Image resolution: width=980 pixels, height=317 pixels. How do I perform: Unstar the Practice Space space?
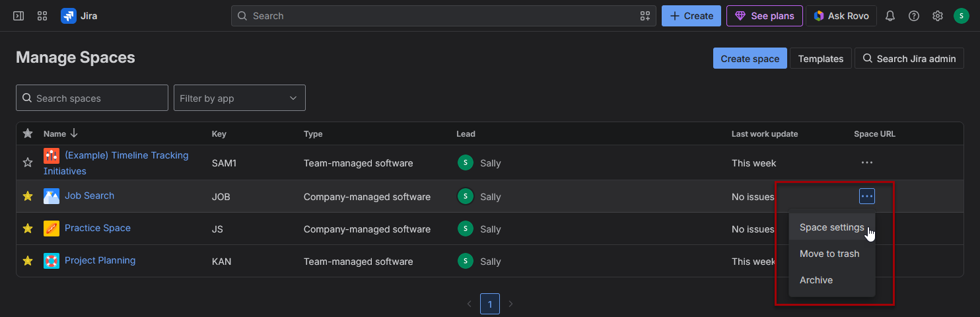28,229
